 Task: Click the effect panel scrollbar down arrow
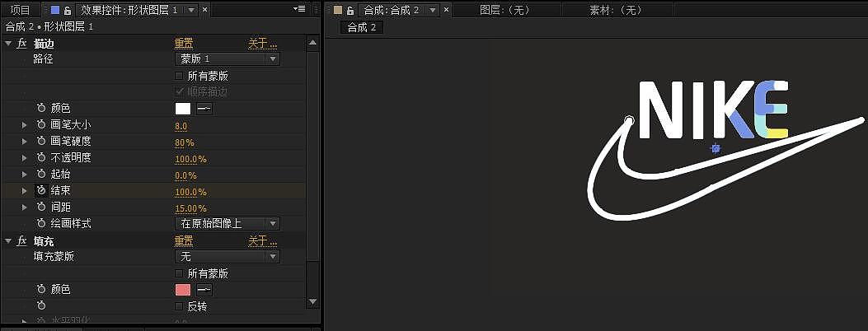(312, 301)
